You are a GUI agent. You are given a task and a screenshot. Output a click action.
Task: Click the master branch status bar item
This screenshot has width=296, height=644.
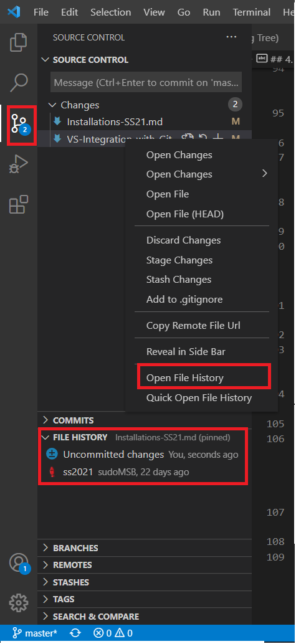[x=34, y=633]
